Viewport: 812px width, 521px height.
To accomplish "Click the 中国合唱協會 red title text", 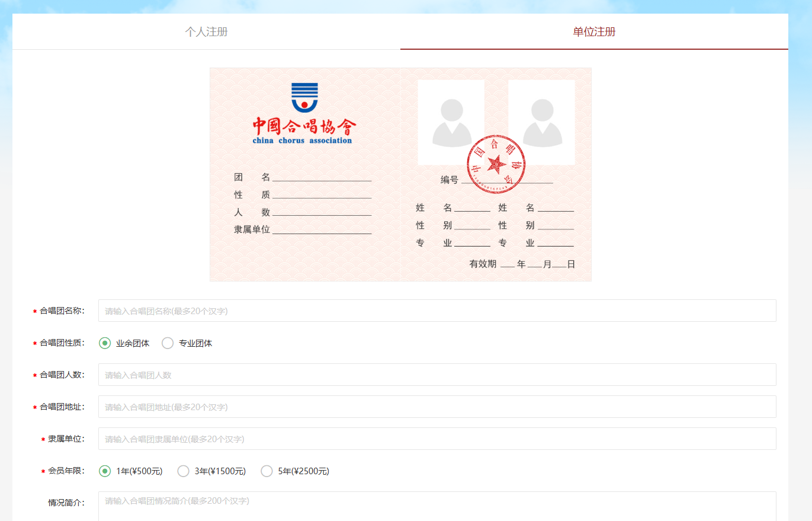I will [x=304, y=126].
